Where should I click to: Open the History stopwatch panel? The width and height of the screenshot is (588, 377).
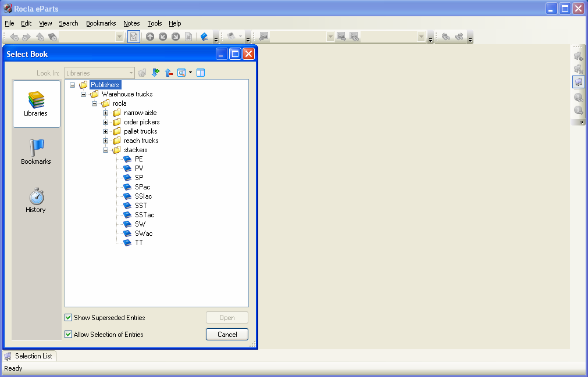click(37, 196)
